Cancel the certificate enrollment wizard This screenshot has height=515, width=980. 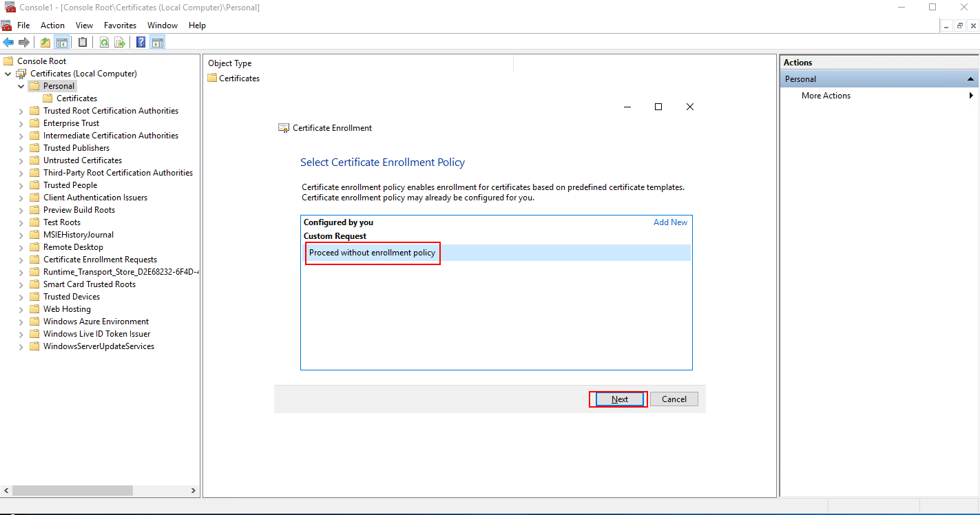pos(674,399)
